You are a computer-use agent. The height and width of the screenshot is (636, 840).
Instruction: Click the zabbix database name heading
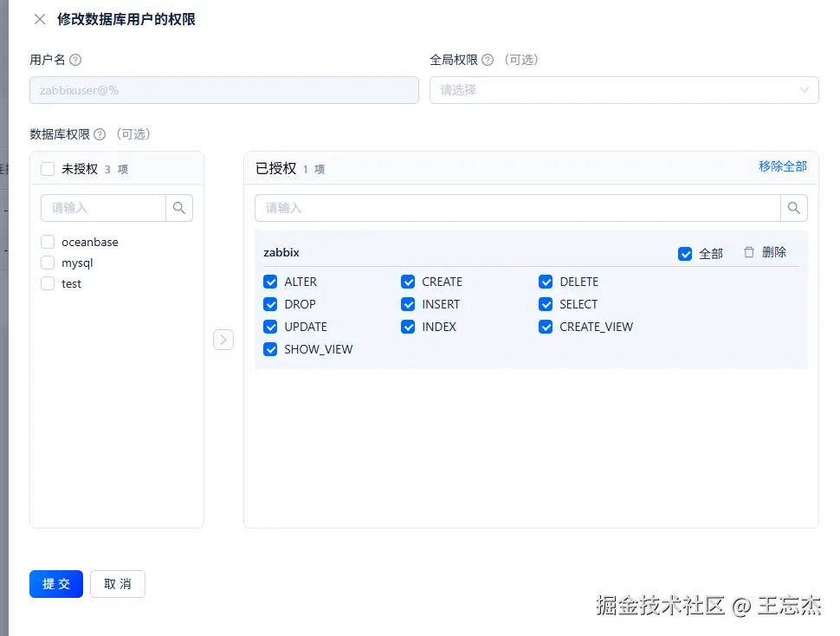(281, 252)
